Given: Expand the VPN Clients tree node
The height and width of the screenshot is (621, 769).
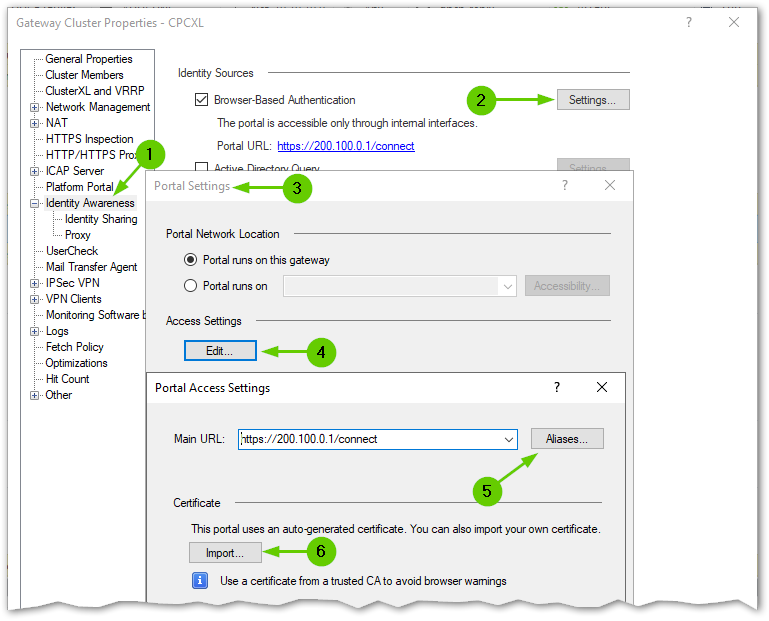Looking at the screenshot, I should tap(34, 299).
